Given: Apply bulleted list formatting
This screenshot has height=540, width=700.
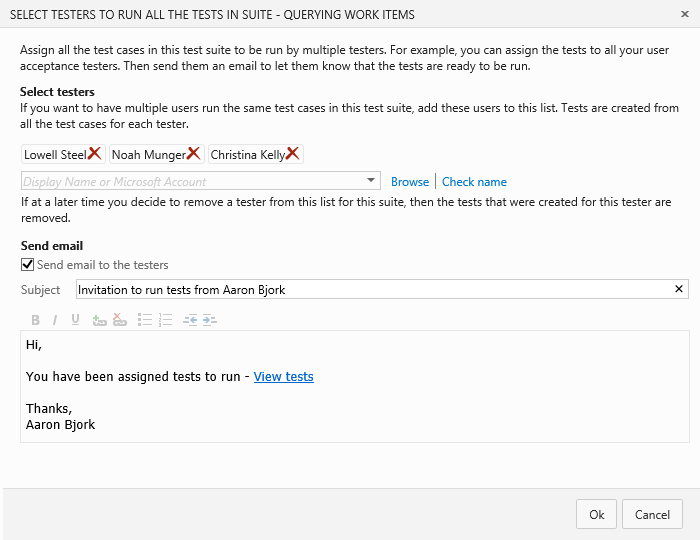Looking at the screenshot, I should point(145,320).
